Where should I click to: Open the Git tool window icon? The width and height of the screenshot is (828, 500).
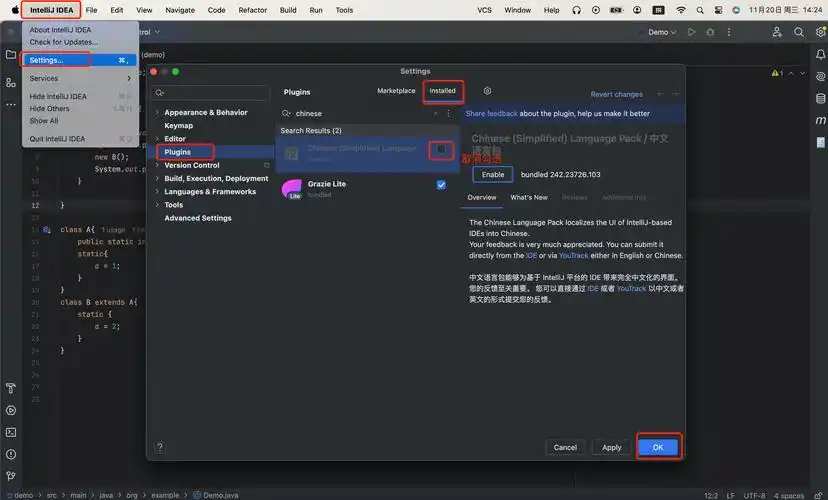(x=11, y=476)
